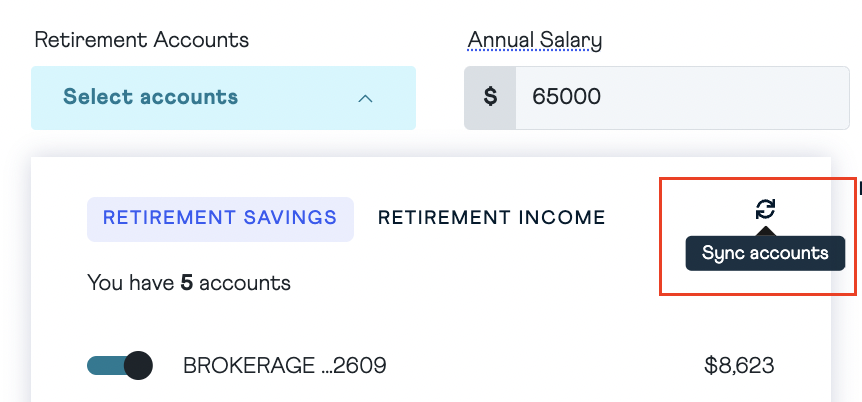Click the bold number 5 account count
The width and height of the screenshot is (862, 402).
click(x=186, y=283)
